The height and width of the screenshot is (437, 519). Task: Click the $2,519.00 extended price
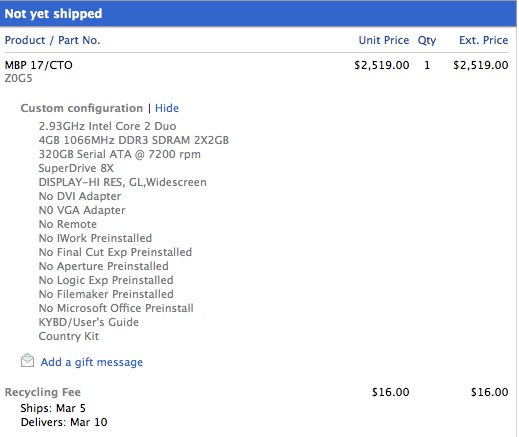(481, 65)
